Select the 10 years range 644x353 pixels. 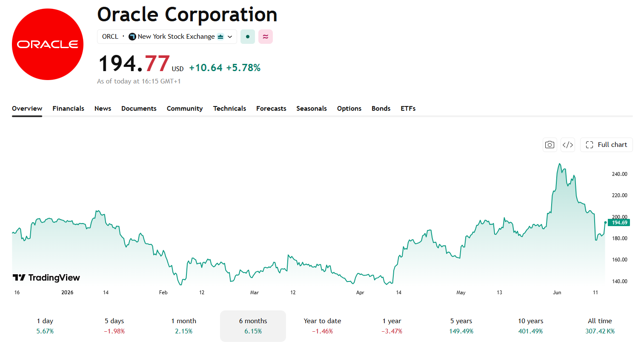531,326
